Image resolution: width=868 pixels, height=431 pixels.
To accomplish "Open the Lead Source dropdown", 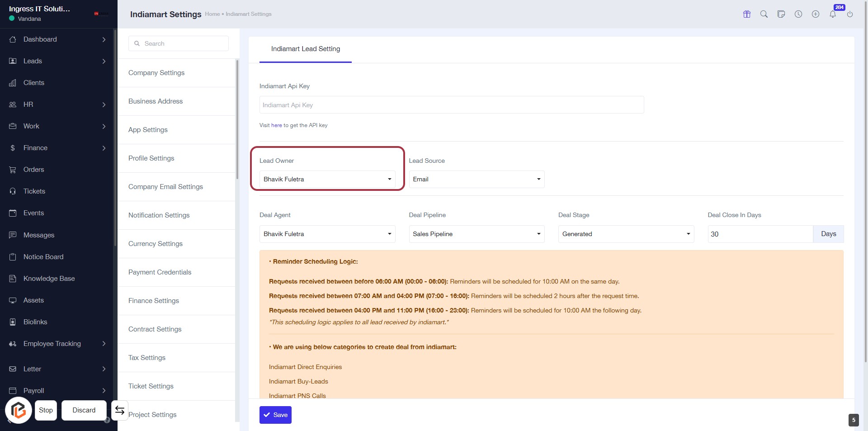I will coord(476,180).
